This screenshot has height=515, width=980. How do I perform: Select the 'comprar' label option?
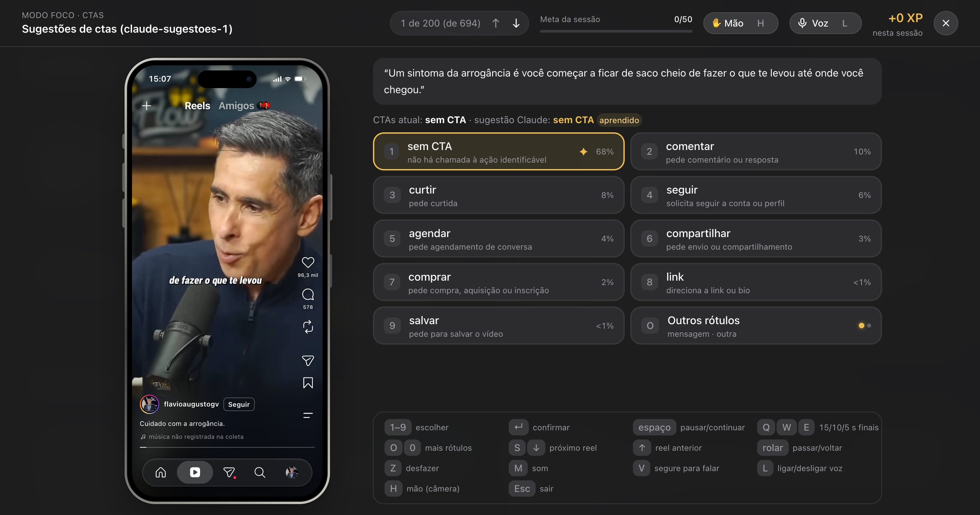(499, 282)
